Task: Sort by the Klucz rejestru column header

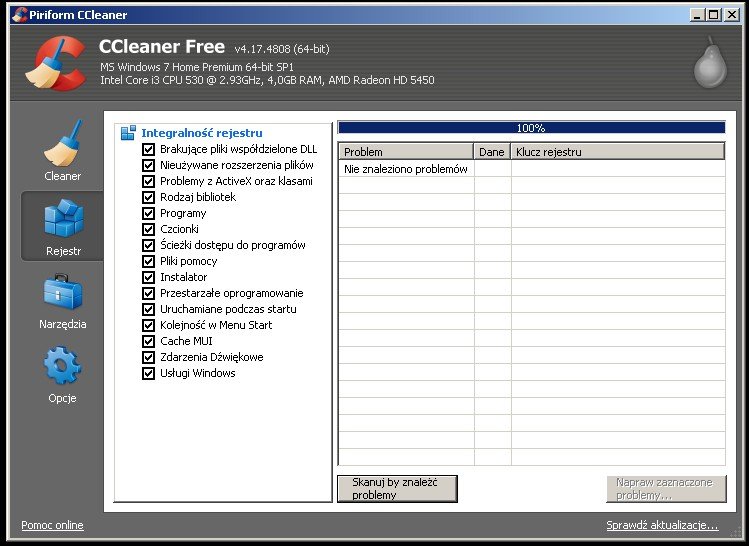Action: 618,151
